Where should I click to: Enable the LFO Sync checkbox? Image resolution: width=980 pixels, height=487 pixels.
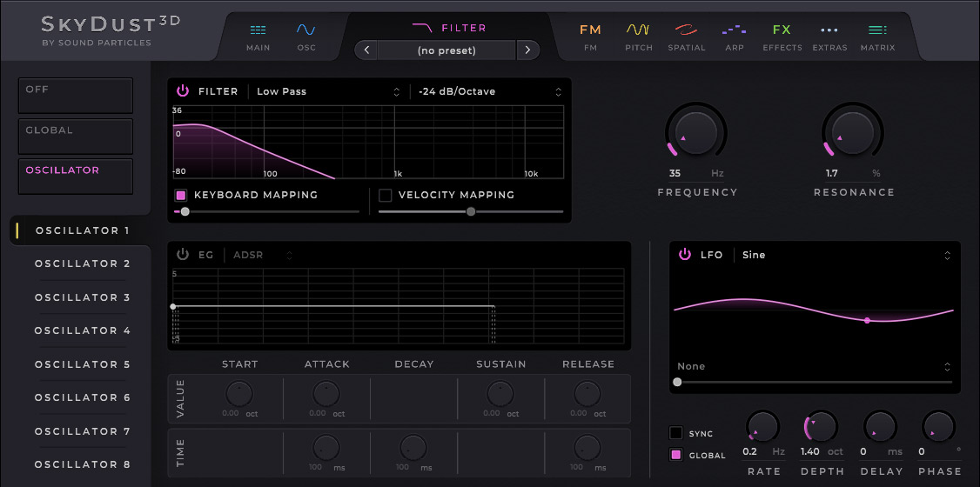click(675, 433)
